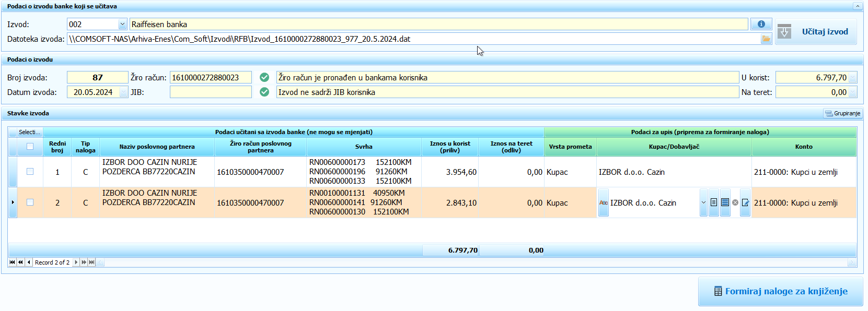The height and width of the screenshot is (311, 868).
Task: Click the blue info icon next to Raiffeisen banka
Action: 761,24
